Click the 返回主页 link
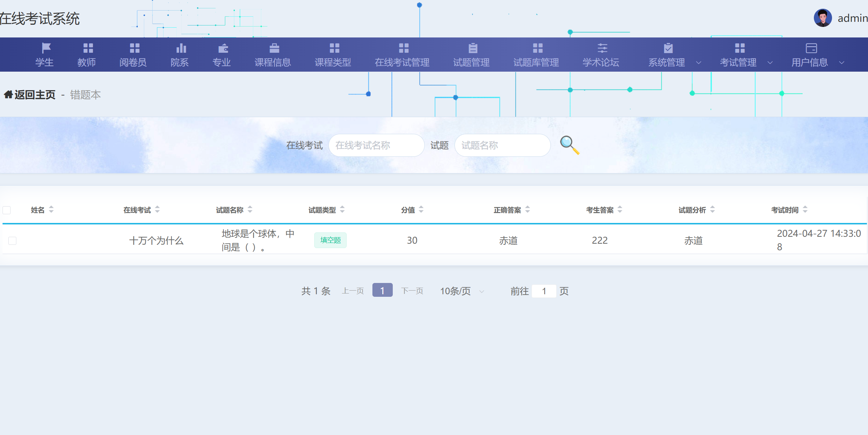The width and height of the screenshot is (868, 435). 35,94
